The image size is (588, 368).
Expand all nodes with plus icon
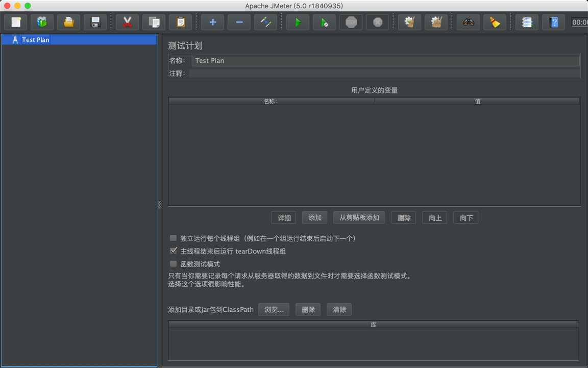213,22
